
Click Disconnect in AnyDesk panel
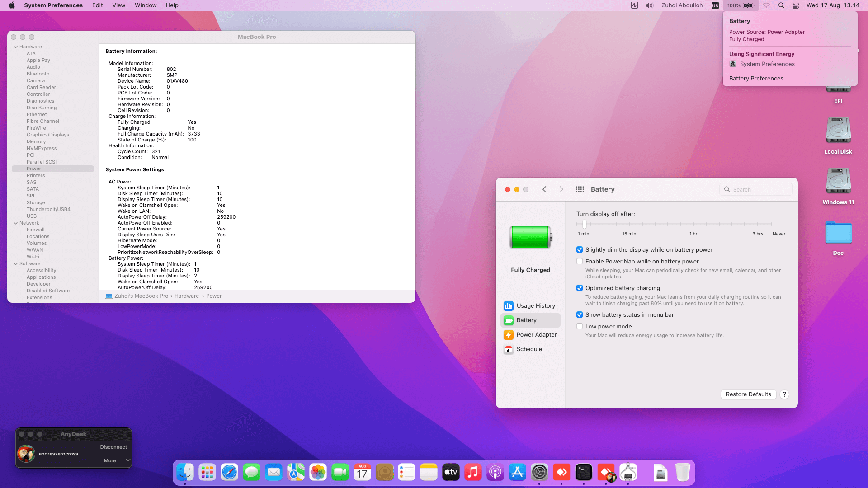click(x=113, y=447)
